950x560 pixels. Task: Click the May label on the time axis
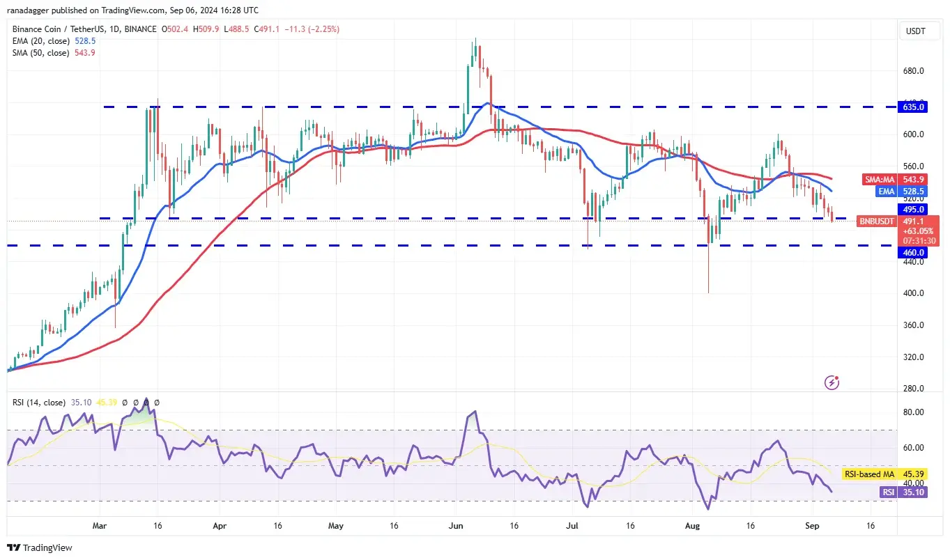tap(336, 526)
